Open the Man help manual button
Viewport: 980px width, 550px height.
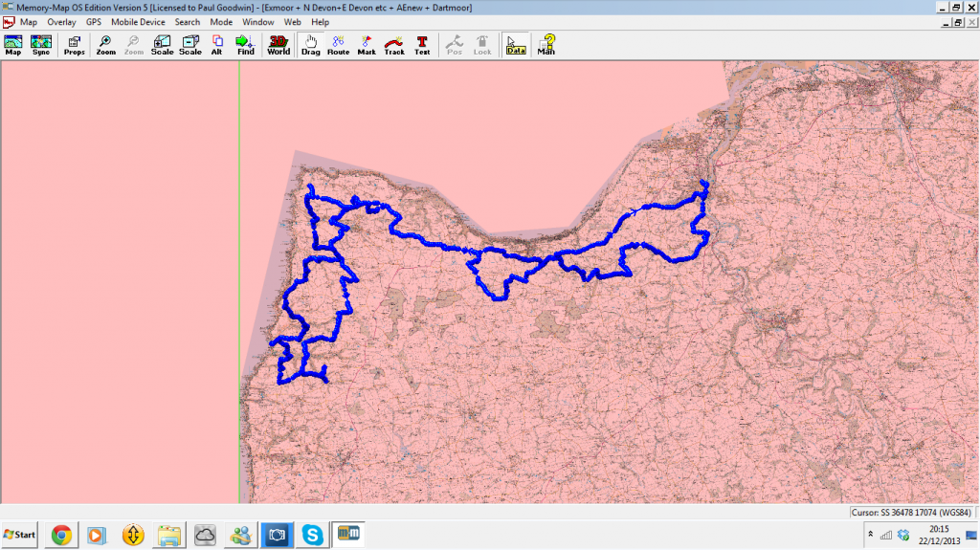tap(546, 45)
